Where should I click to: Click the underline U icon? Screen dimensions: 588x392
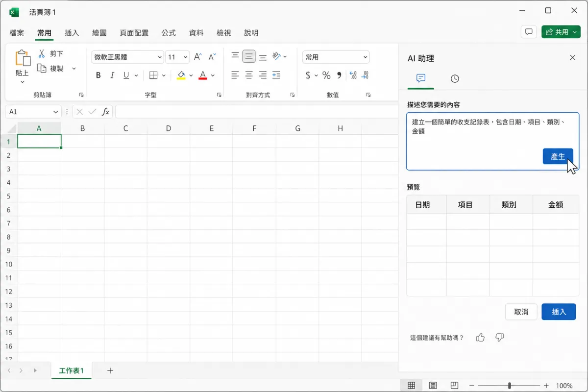[x=126, y=75]
